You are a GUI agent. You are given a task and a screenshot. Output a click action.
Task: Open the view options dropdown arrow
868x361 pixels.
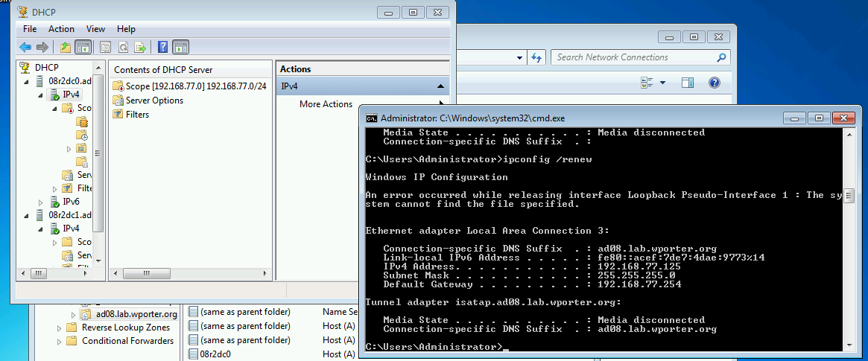(x=662, y=83)
